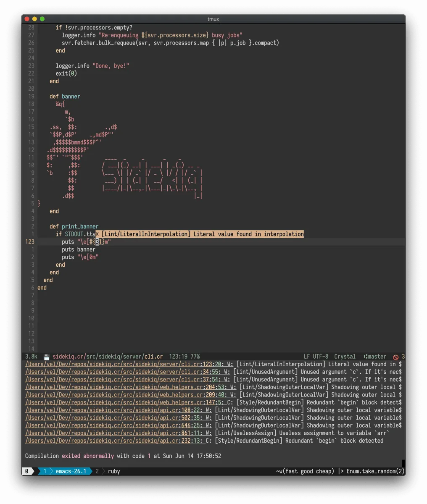
Task: Follow the api.cr:646:25 warning link
Action: click(118, 425)
